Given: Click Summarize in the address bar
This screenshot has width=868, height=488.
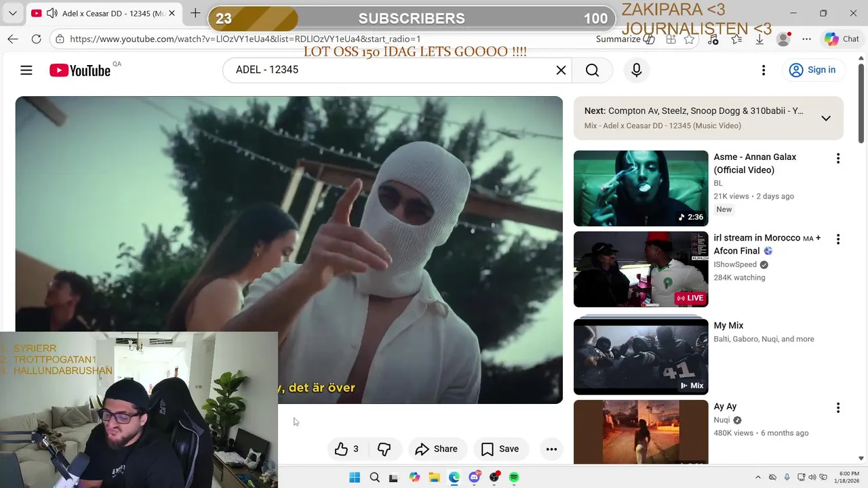Looking at the screenshot, I should pos(625,39).
